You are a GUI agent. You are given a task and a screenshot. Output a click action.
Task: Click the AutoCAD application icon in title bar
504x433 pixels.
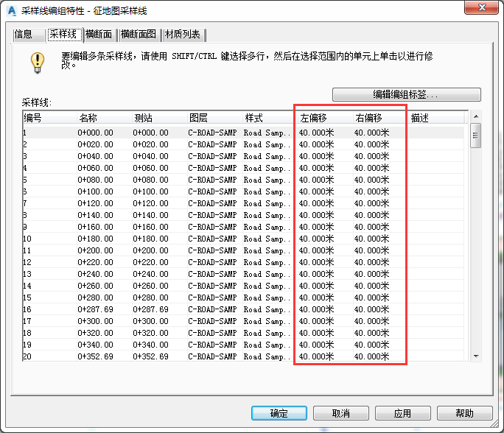[12, 10]
